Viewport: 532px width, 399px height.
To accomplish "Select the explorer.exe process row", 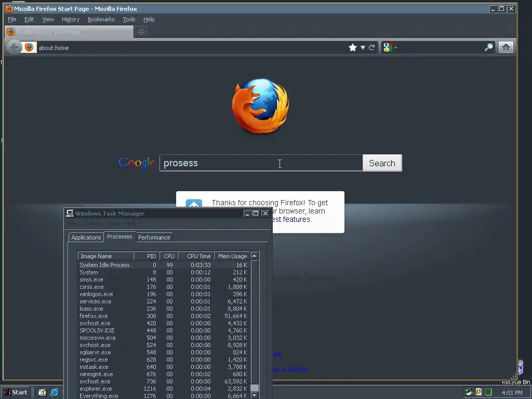I will [x=164, y=389].
